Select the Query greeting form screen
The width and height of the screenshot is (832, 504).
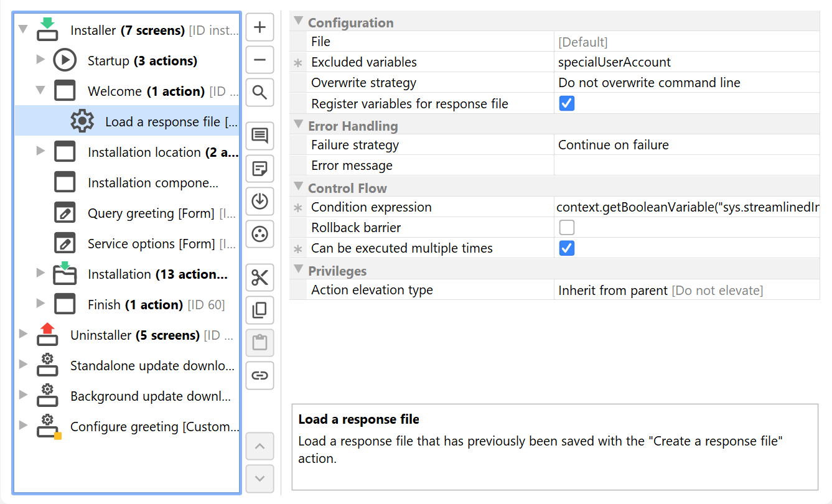(x=151, y=213)
